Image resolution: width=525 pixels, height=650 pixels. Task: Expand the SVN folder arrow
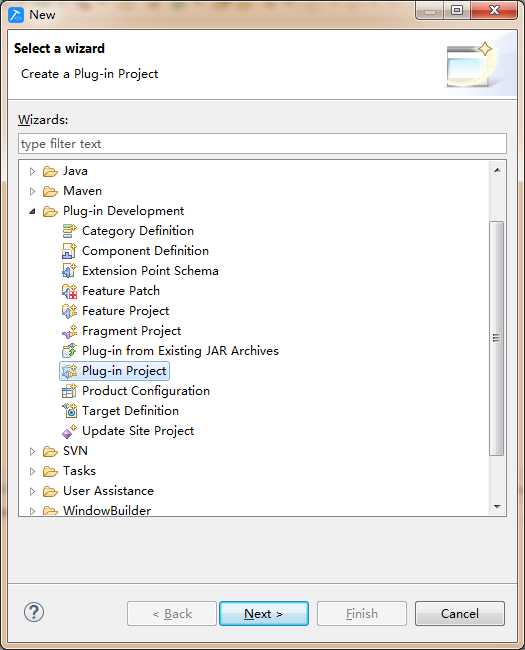[32, 451]
